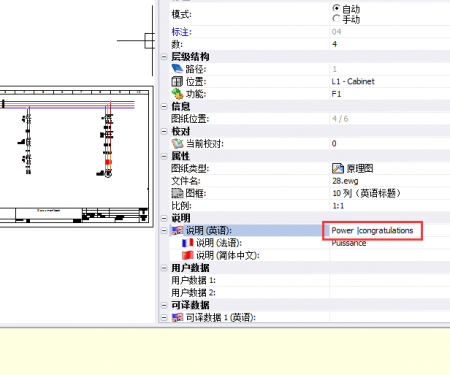Click the English description field with Power congratulations
Image resolution: width=450 pixels, height=375 pixels.
[372, 231]
